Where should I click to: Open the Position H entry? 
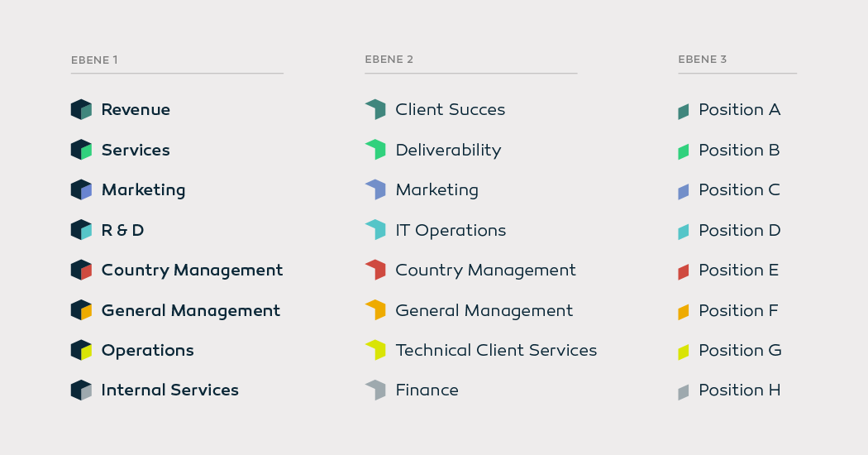740,390
